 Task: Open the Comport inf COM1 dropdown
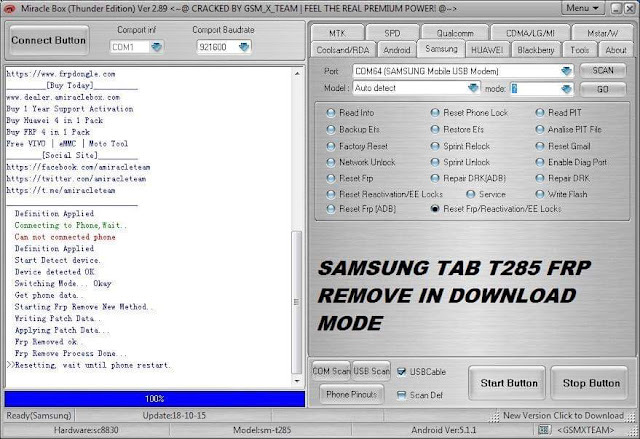(x=157, y=47)
